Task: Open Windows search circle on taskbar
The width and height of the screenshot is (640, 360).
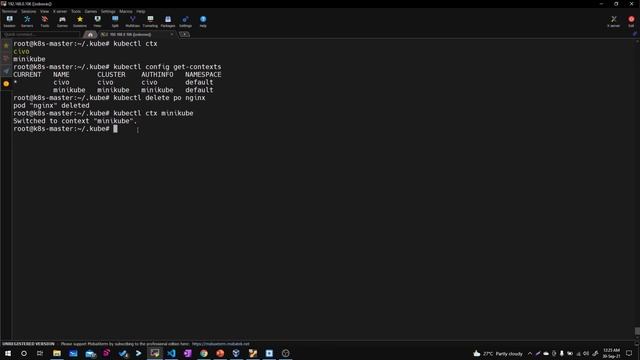Action: click(24, 353)
